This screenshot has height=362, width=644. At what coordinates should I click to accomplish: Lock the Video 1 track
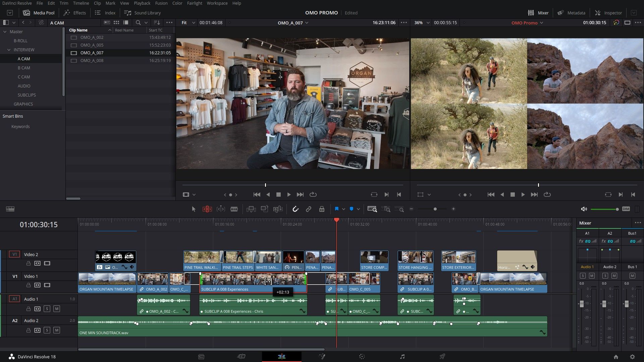pyautogui.click(x=29, y=285)
